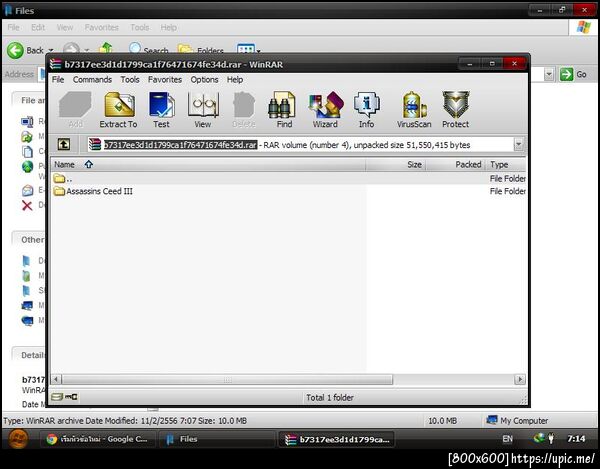Open the Edit menu in Files window

38,28
